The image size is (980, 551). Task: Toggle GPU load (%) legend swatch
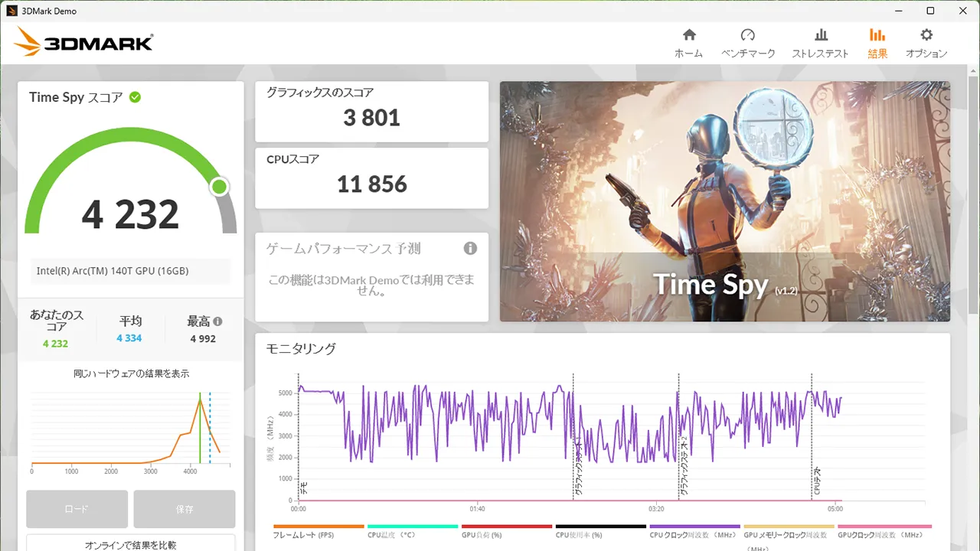pos(507,527)
